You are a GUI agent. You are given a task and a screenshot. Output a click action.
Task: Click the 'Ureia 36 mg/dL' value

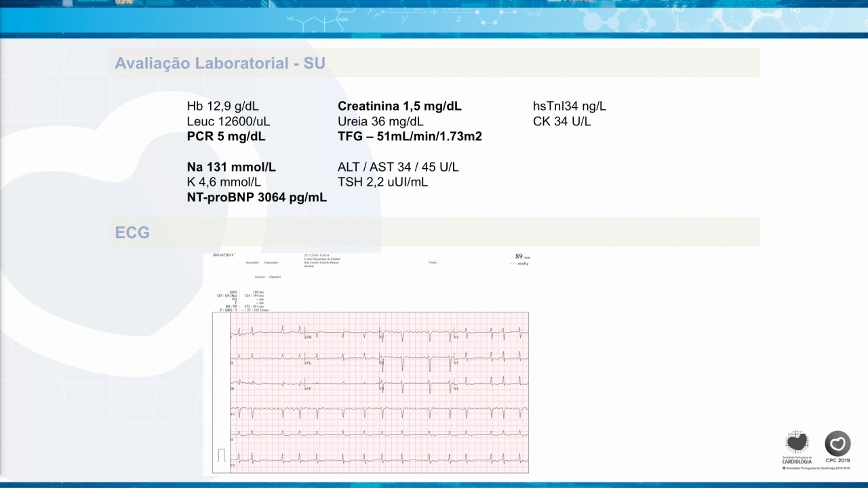380,121
